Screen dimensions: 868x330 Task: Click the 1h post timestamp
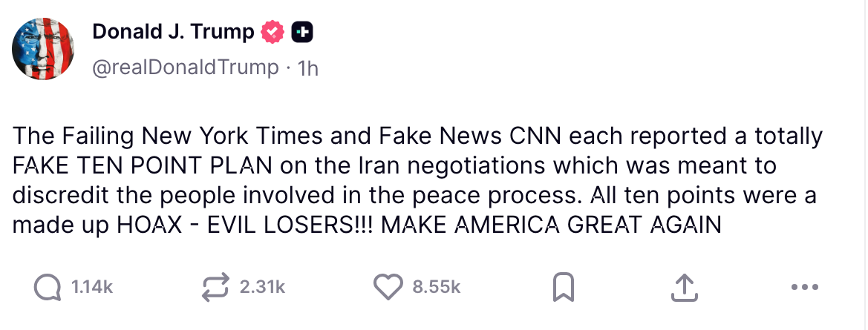(307, 68)
